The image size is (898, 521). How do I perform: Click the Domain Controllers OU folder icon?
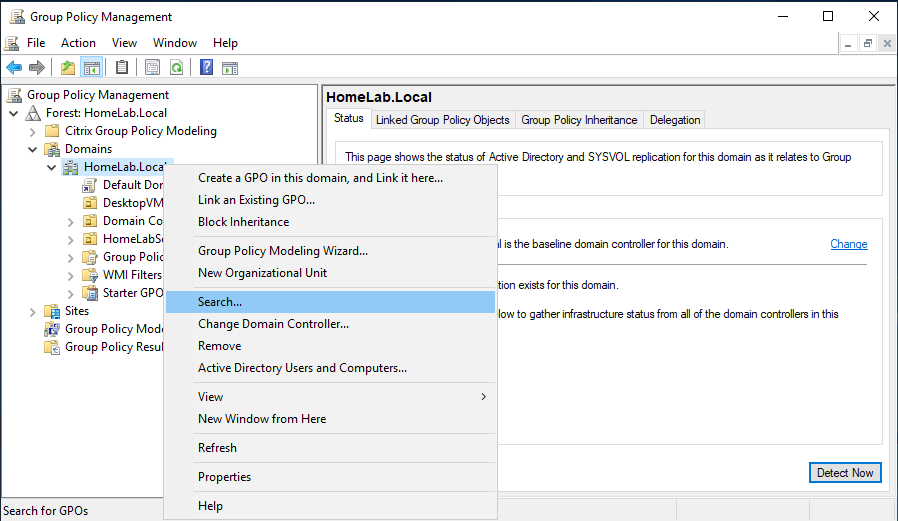90,221
